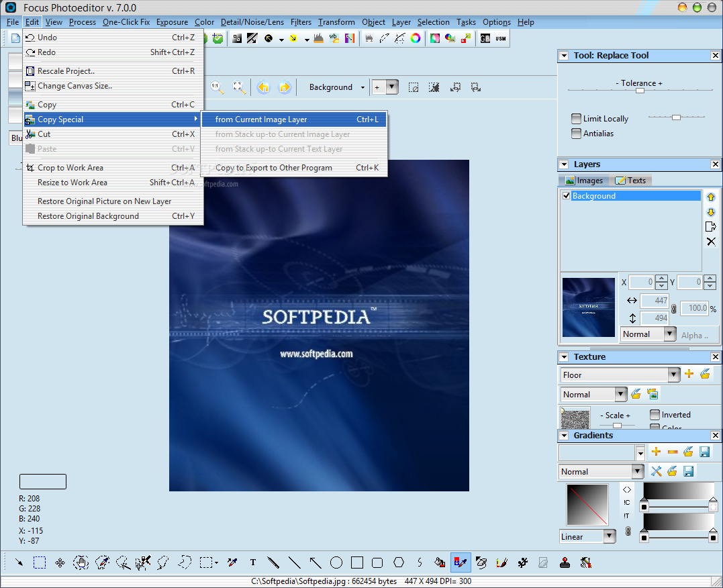
Task: Enable Antialias checkbox
Action: point(576,134)
